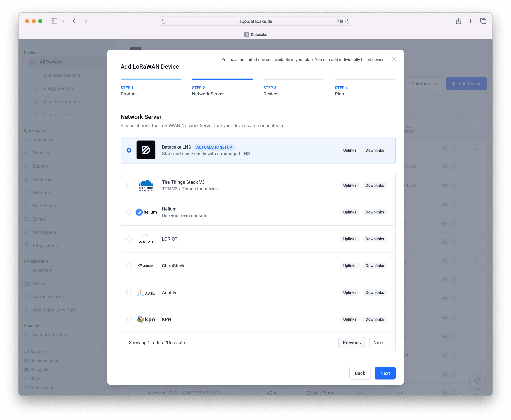Show Safari tab overview
The height and width of the screenshot is (420, 511).
point(483,21)
